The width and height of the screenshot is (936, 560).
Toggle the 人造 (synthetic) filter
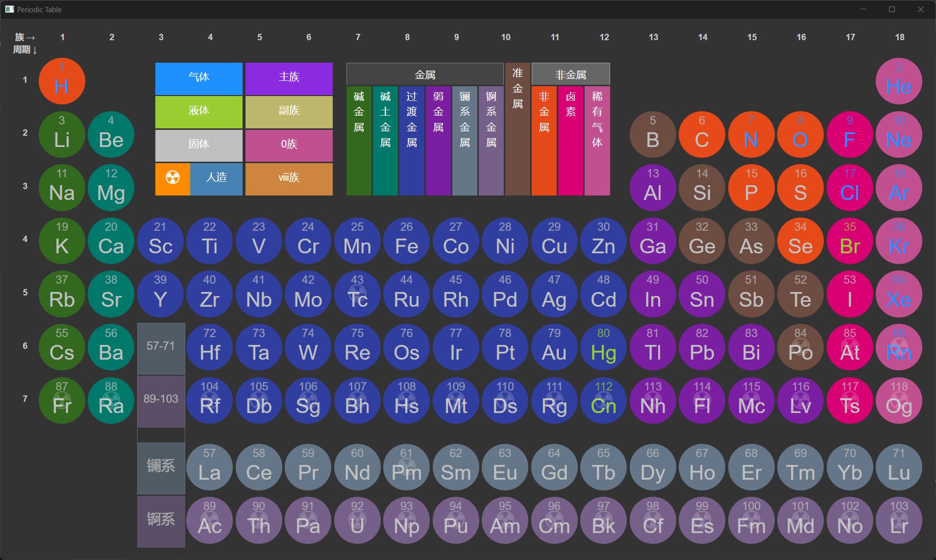point(216,179)
